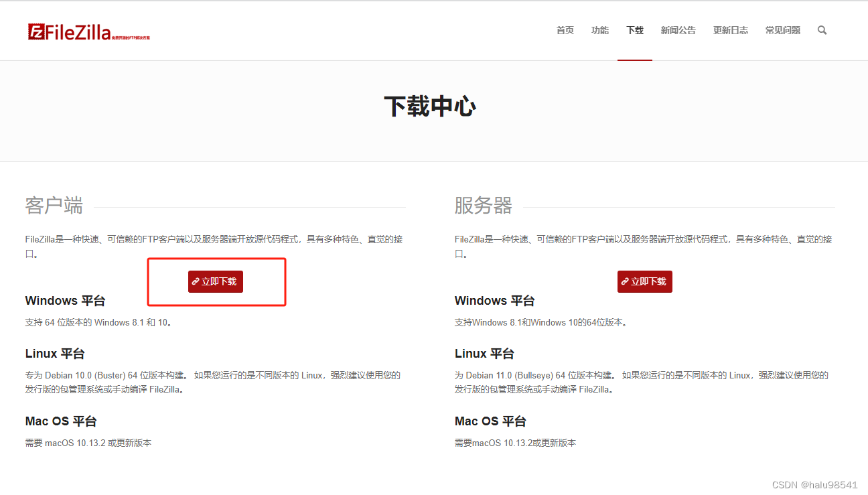
Task: Click the 客户端 section heading
Action: click(x=53, y=206)
